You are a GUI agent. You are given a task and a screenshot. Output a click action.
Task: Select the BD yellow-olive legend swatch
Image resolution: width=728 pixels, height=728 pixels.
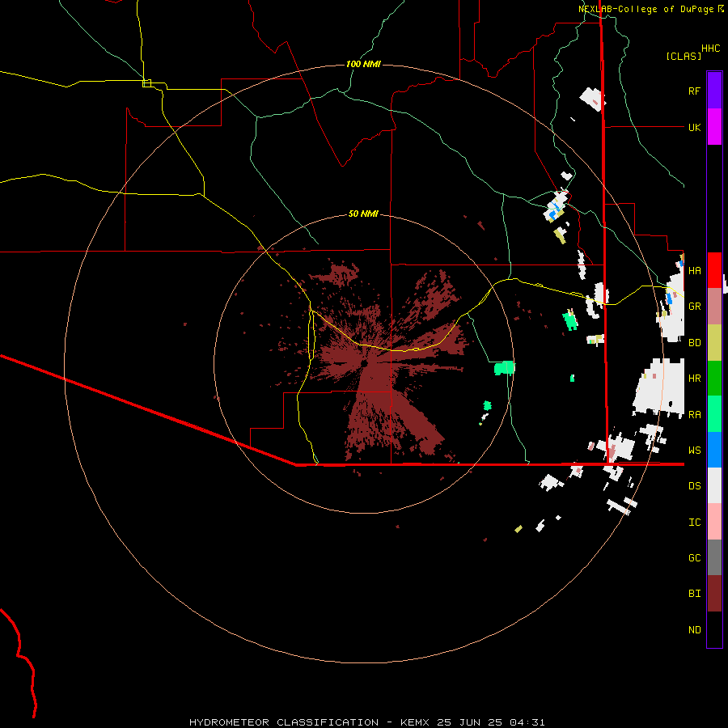(x=714, y=342)
